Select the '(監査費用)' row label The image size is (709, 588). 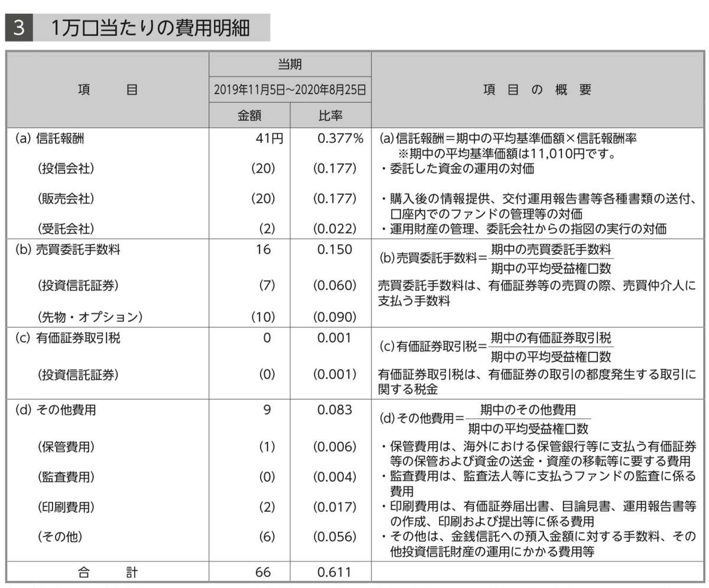point(65,476)
